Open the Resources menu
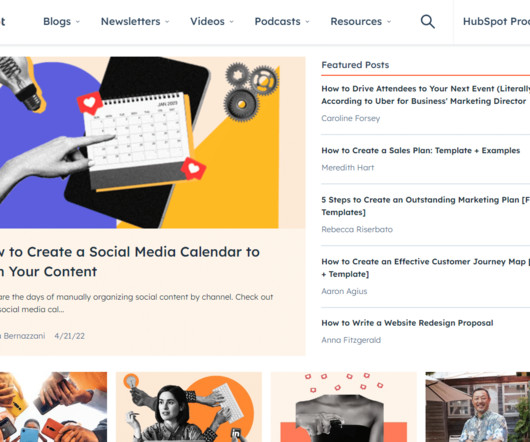Viewport: 530px width, 442px height. 356,22
